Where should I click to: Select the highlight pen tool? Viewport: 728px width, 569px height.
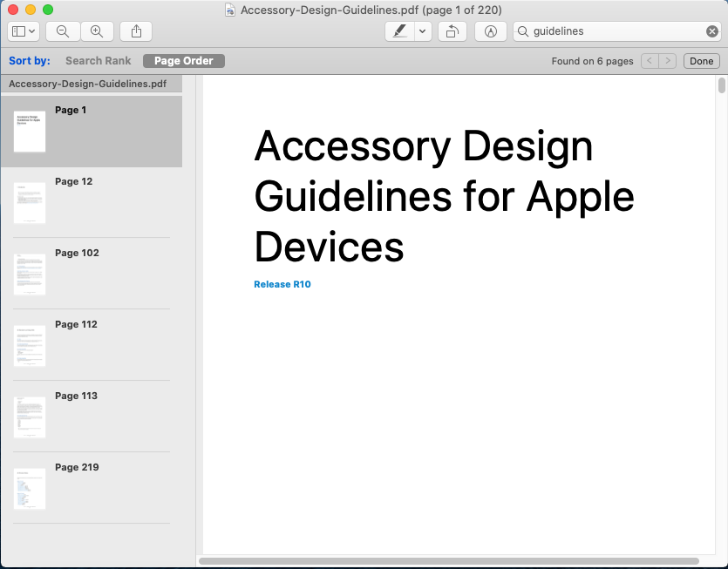point(400,31)
